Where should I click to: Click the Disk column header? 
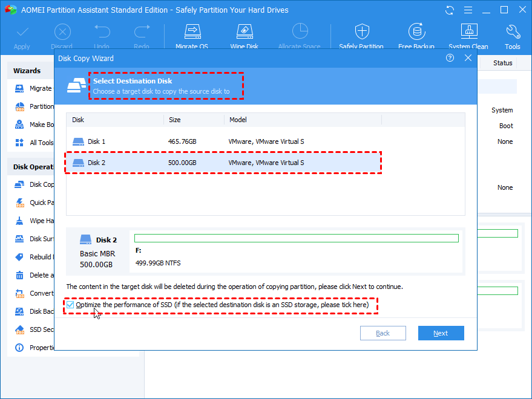[115, 120]
